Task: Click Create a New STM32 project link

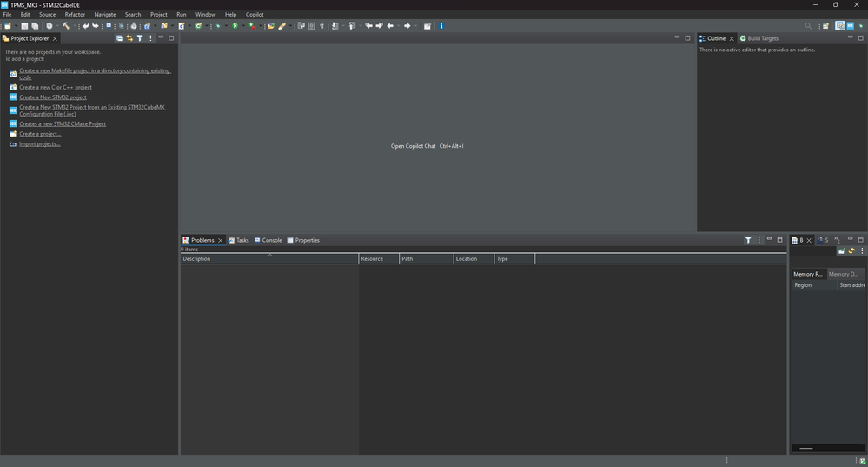Action: point(53,97)
